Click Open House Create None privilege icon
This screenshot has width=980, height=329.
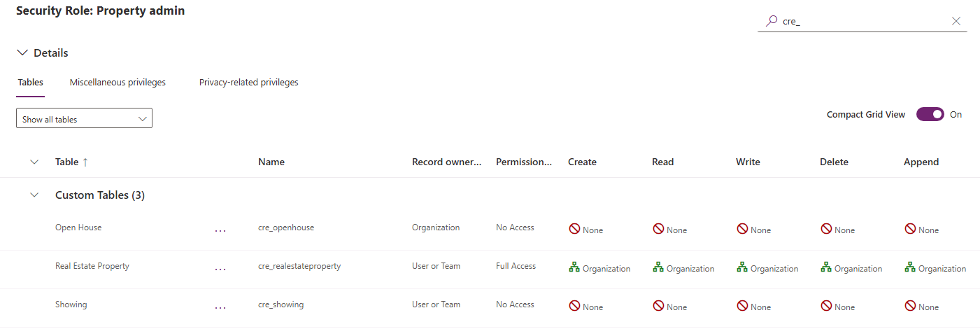pyautogui.click(x=574, y=229)
